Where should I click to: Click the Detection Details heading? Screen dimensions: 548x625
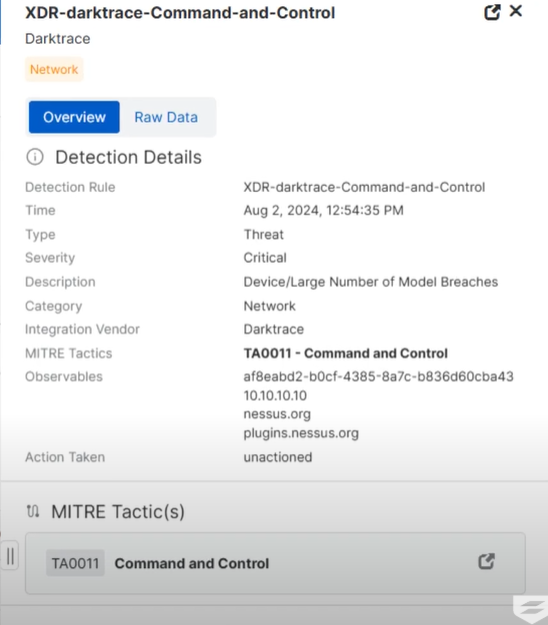click(128, 157)
